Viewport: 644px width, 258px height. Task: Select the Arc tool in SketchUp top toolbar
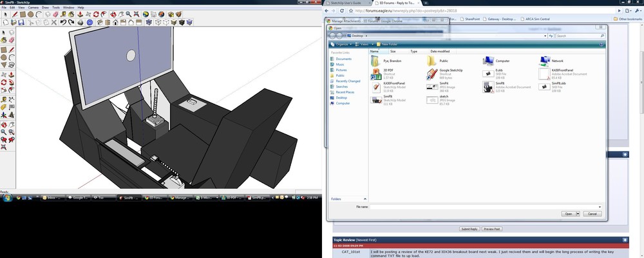tap(39, 14)
